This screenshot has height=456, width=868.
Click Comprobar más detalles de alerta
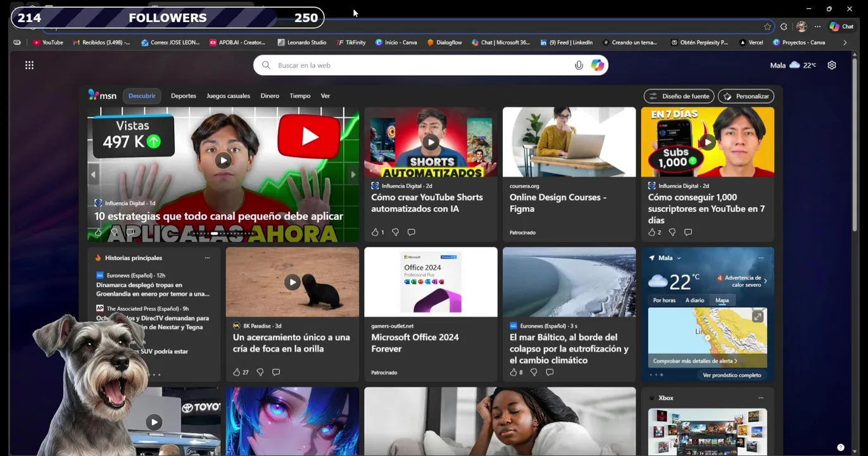[x=695, y=361]
